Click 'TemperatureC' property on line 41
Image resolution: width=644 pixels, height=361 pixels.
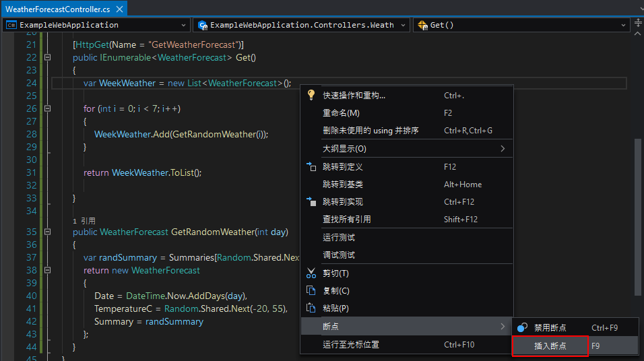pyautogui.click(x=123, y=308)
